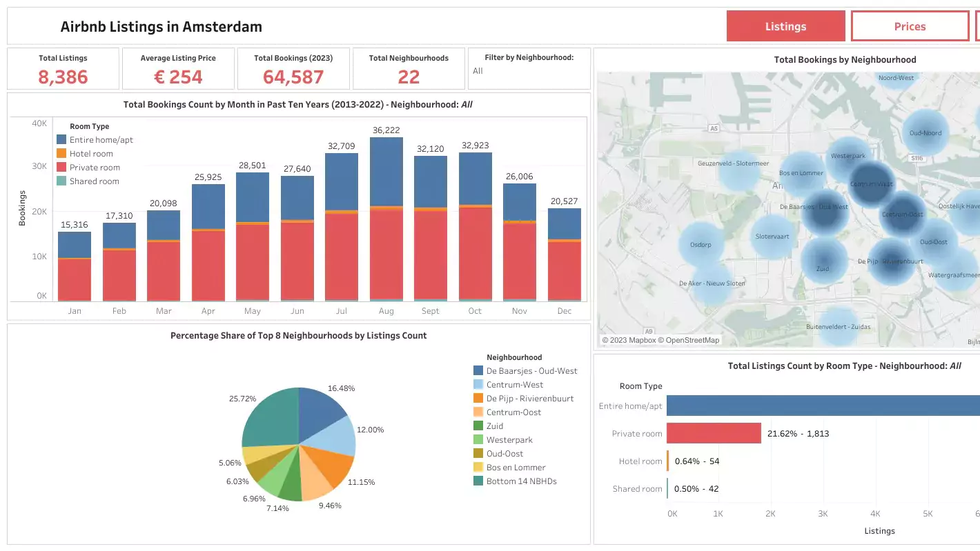Click the January bar labeled 15,316

(75, 266)
